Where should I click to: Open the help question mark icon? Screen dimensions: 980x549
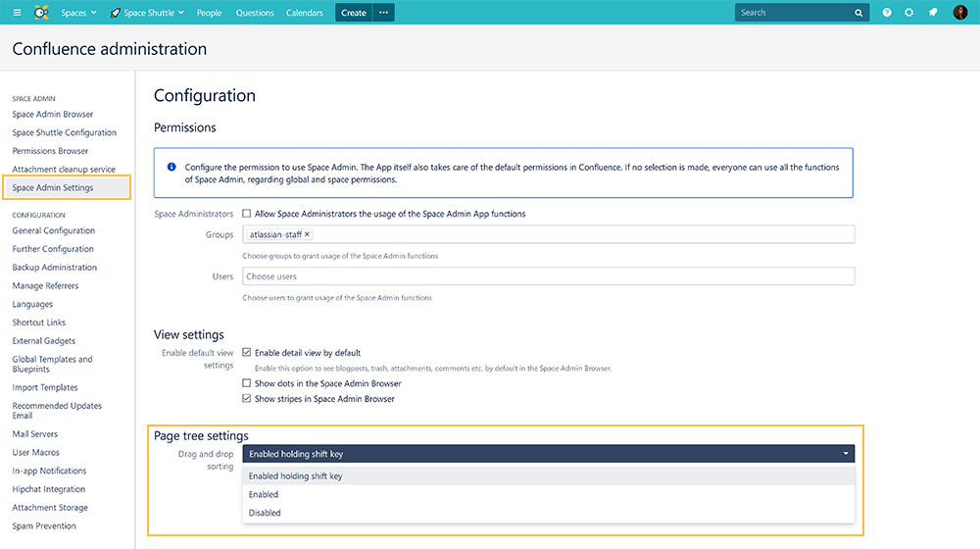(887, 13)
